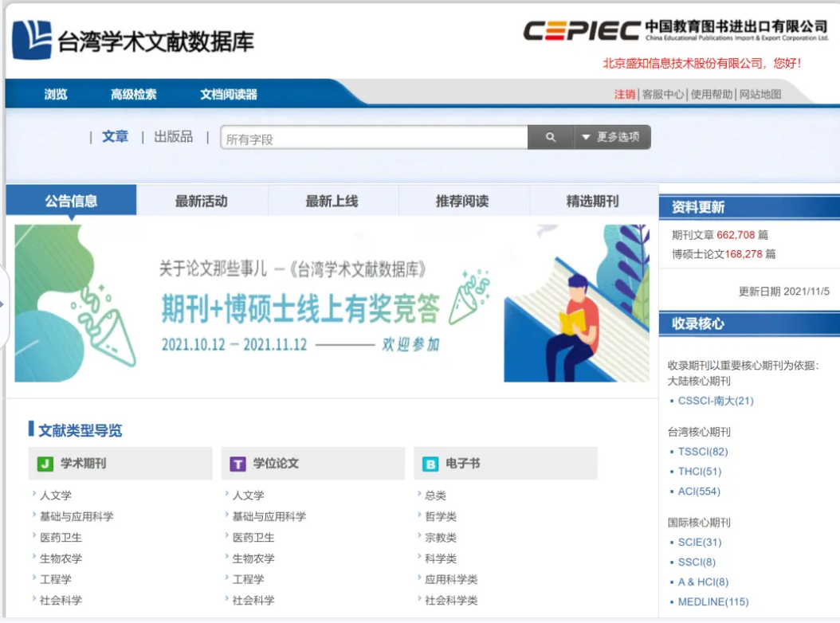Click the blue B 电子书 icon

(x=430, y=464)
